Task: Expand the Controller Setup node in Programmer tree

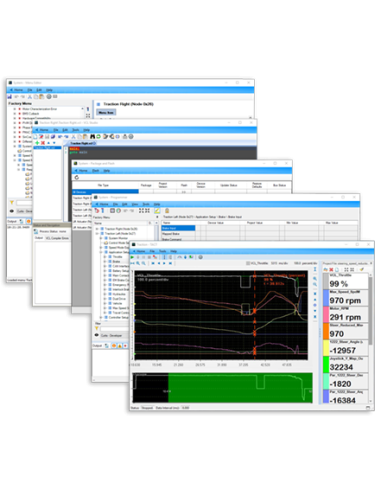Action: coord(101,317)
